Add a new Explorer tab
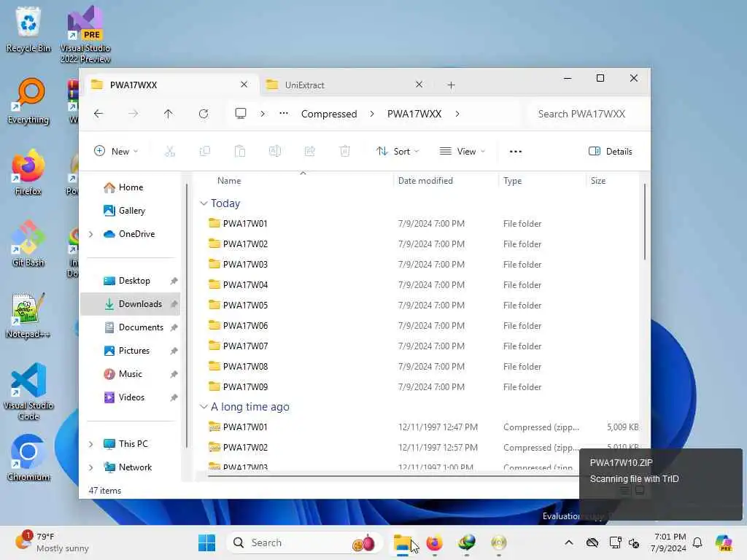 tap(451, 85)
